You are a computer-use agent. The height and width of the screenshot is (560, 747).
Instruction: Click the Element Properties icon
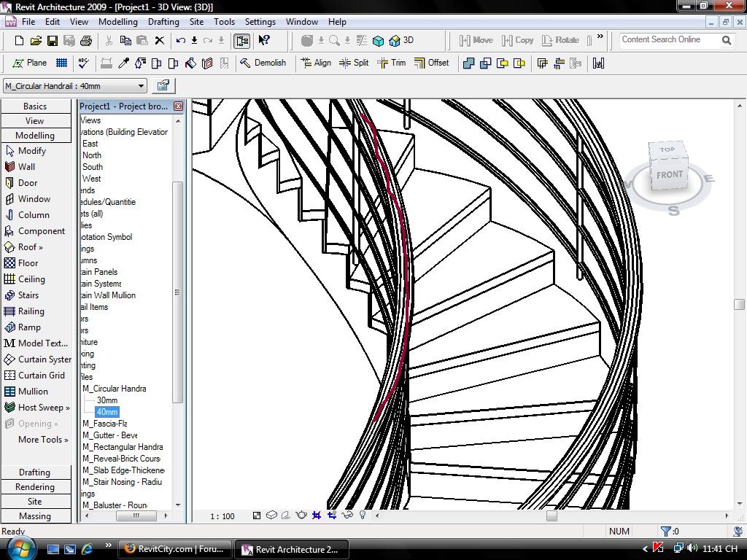pyautogui.click(x=163, y=85)
